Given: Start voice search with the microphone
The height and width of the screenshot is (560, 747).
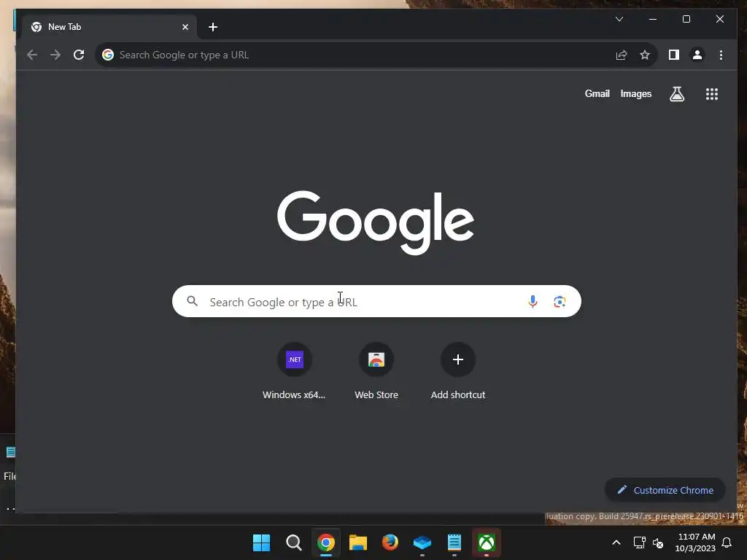Looking at the screenshot, I should tap(533, 301).
